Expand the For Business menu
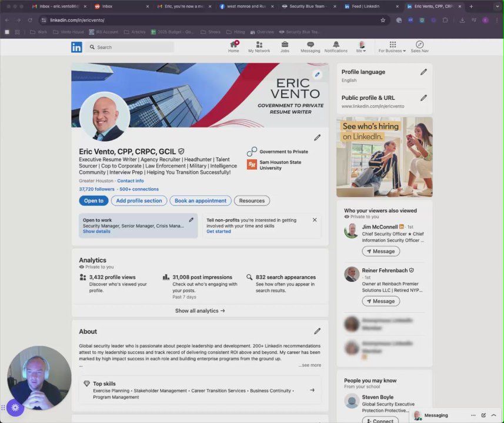This screenshot has width=504, height=423. [392, 46]
